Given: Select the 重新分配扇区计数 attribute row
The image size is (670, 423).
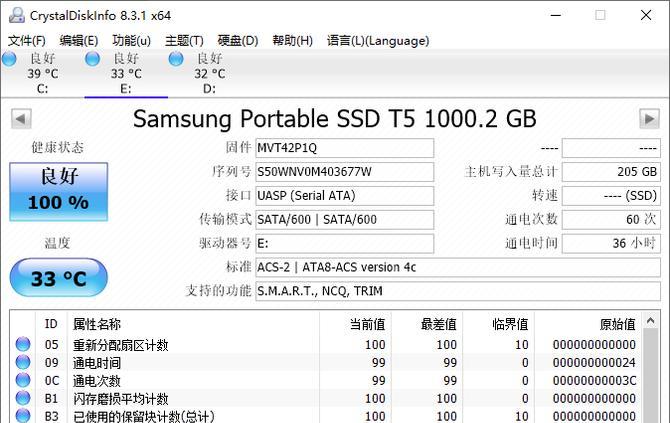Looking at the screenshot, I should pyautogui.click(x=326, y=344).
